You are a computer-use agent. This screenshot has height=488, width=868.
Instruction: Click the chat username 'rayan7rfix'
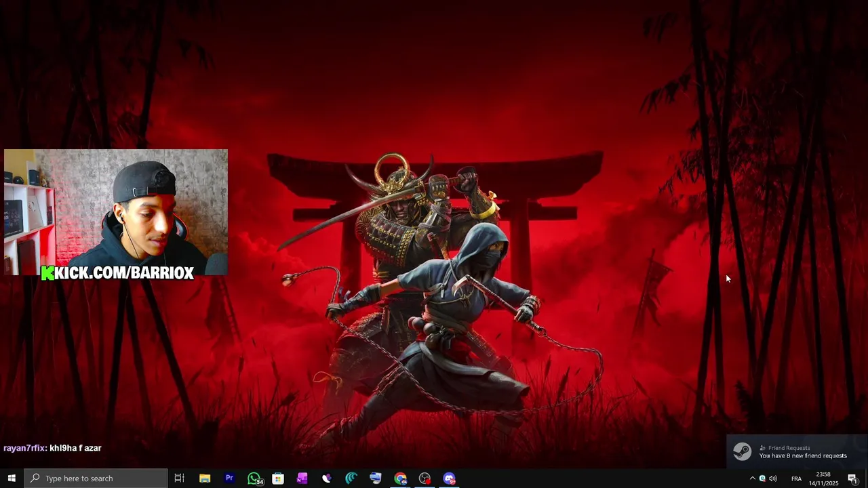coord(24,448)
